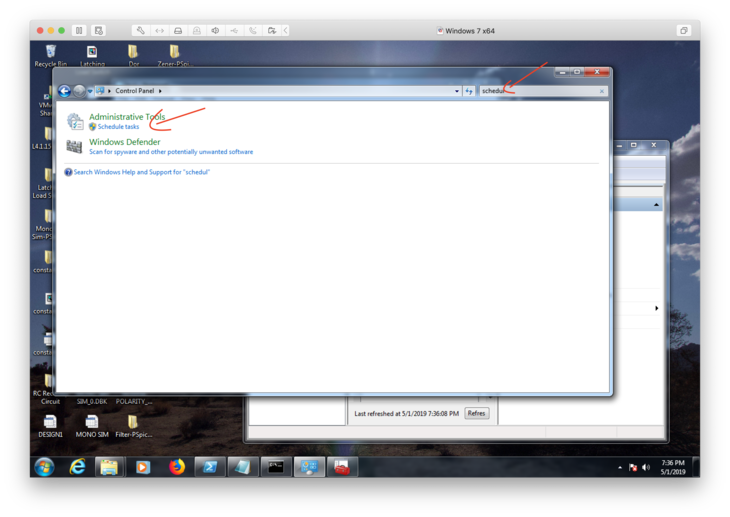Click the VMware full-screen toggle at top right

click(683, 31)
